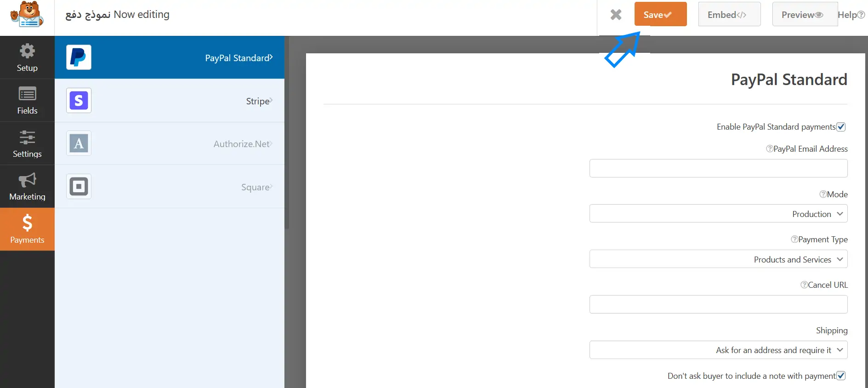Screen dimensions: 868x388
Task: Click the PayPal logo icon
Action: [79, 57]
